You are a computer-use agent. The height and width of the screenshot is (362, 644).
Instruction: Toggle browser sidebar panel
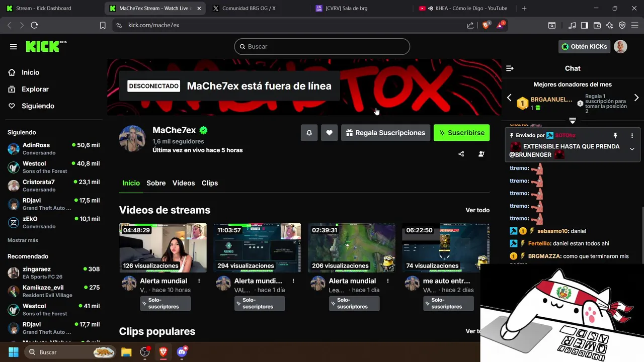tap(584, 25)
